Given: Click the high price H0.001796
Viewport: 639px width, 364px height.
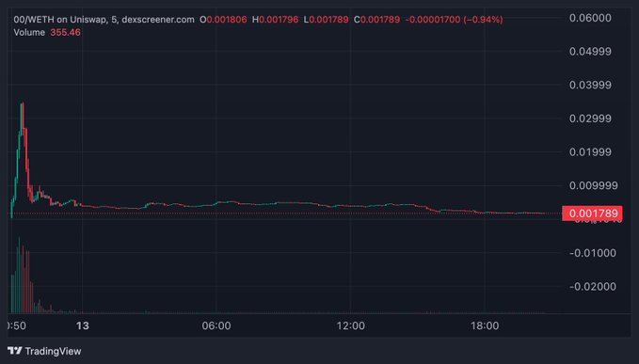Looking at the screenshot, I should point(275,20).
